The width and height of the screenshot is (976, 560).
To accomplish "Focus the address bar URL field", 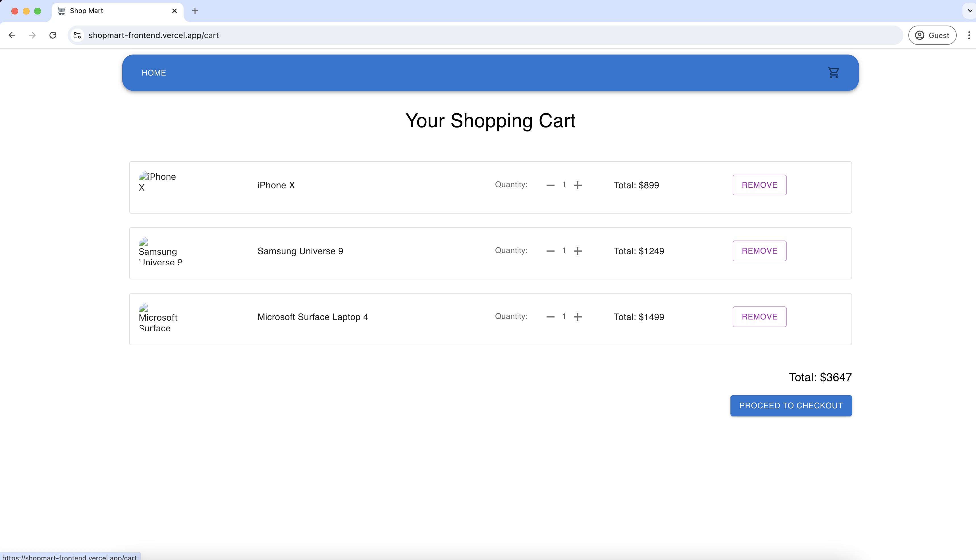I will tap(485, 35).
